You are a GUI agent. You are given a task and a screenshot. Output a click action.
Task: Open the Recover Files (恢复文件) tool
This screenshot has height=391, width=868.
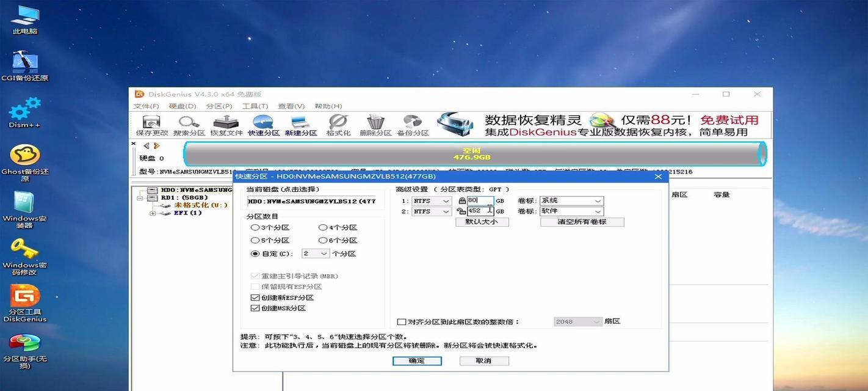pos(226,125)
